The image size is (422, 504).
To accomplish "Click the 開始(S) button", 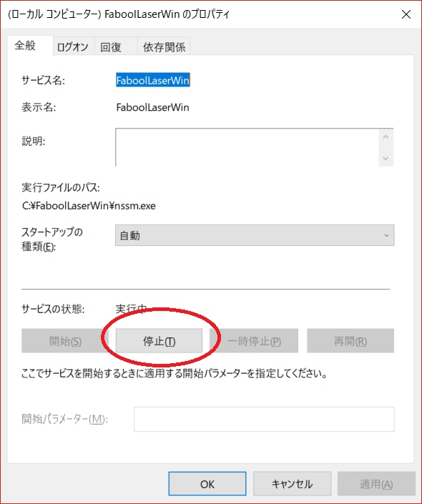I will 65,341.
